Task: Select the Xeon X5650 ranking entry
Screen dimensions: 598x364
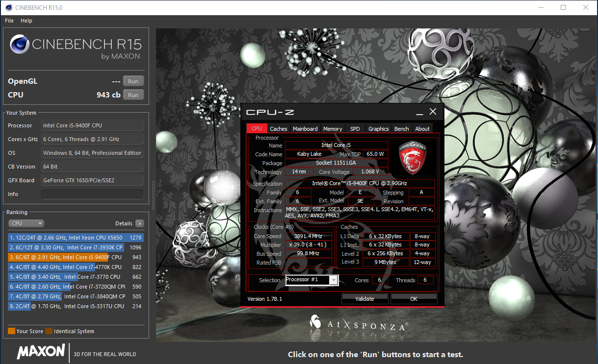Action: (76, 238)
